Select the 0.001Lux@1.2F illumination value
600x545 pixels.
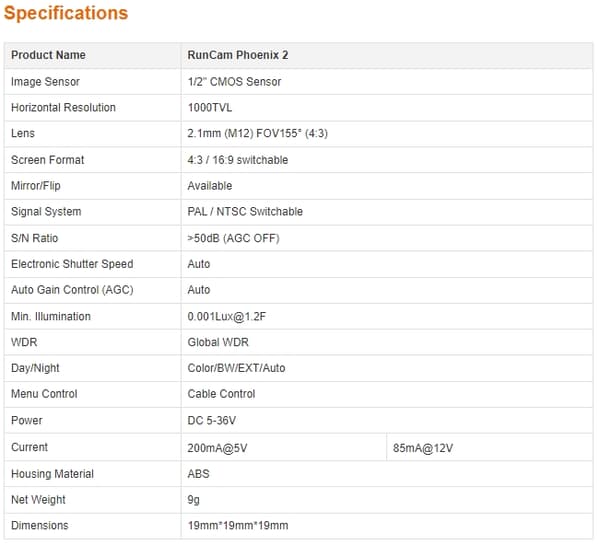coord(227,317)
